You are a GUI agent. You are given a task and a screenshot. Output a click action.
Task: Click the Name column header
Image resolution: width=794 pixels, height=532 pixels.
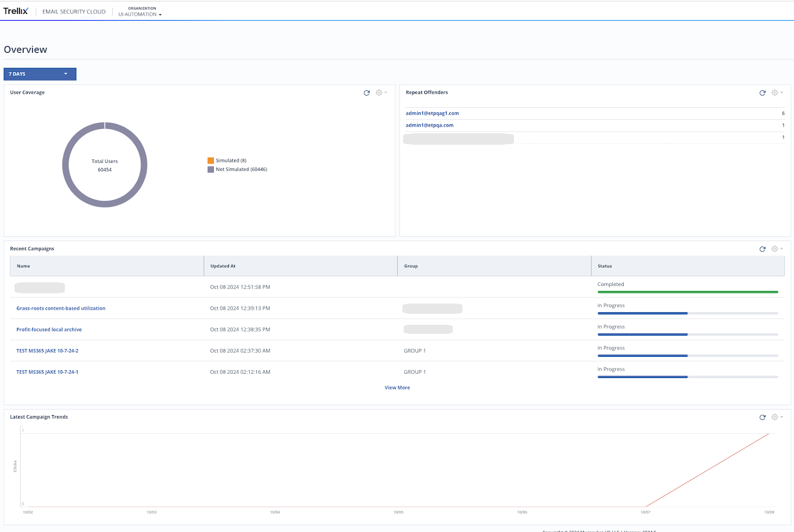coord(107,266)
